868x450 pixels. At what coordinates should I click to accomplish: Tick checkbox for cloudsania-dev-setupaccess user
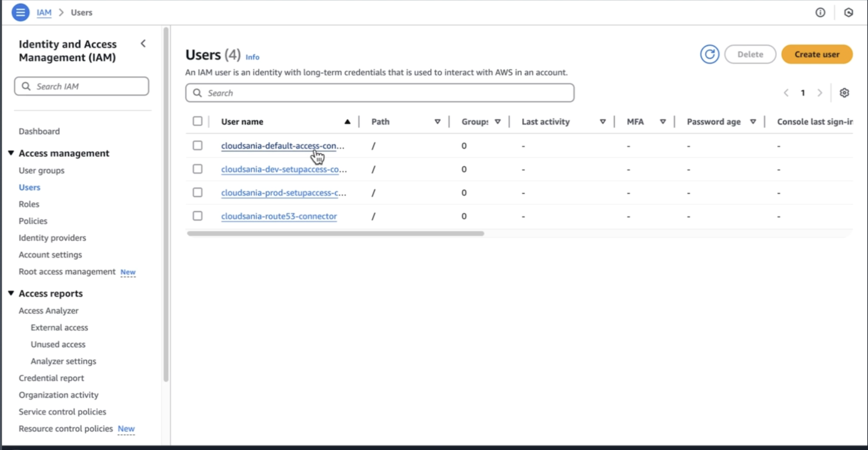[x=197, y=169]
